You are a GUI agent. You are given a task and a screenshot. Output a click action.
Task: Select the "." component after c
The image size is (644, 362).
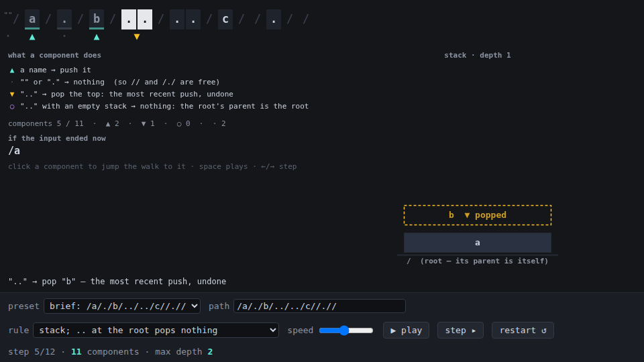pos(274,19)
